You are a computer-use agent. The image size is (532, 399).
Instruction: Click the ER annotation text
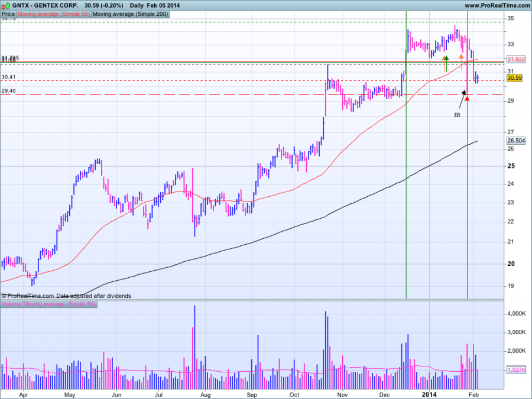458,115
